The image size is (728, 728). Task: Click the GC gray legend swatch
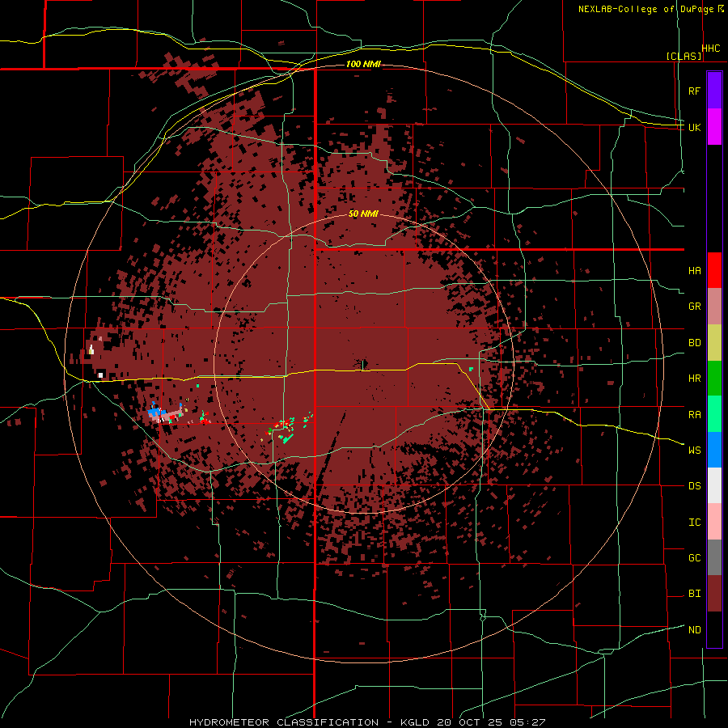(714, 557)
